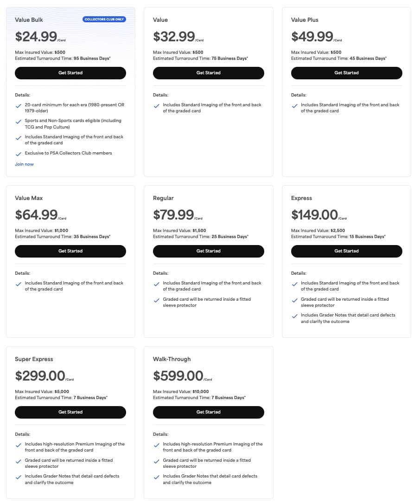Screen dimensions: 420x504
Task: Open the Join now link
Action: (x=24, y=164)
